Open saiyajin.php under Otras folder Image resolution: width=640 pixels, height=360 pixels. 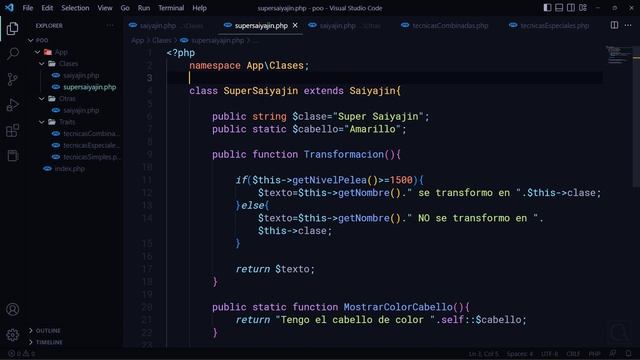pos(81,110)
